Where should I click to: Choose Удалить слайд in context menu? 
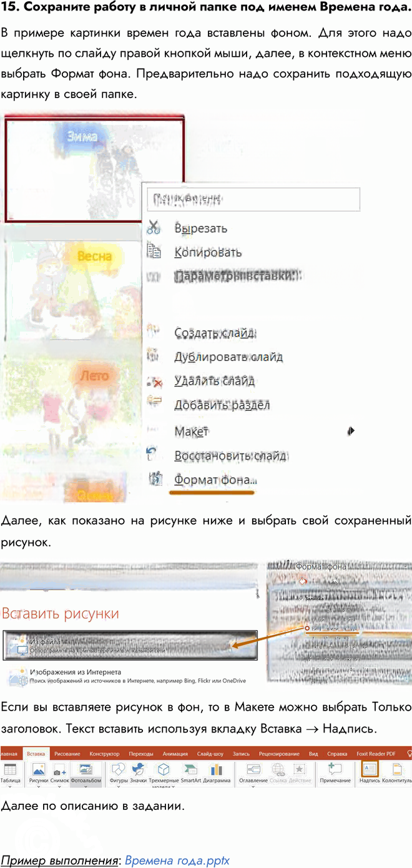[214, 381]
